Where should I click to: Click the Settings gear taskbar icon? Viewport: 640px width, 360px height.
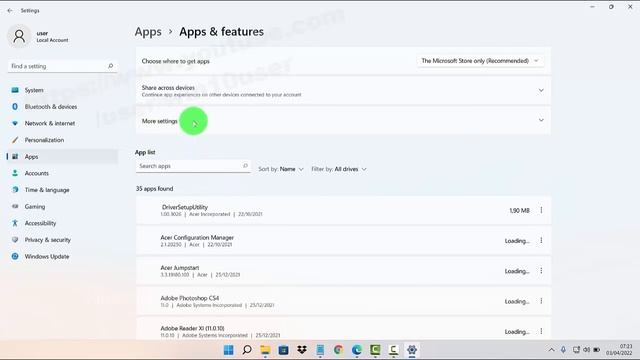pos(411,350)
